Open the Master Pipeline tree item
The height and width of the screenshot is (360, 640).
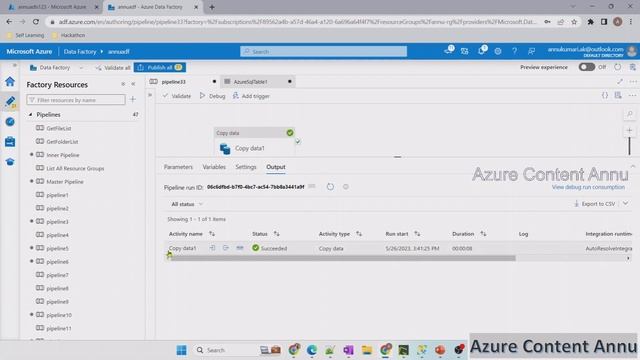click(x=65, y=182)
